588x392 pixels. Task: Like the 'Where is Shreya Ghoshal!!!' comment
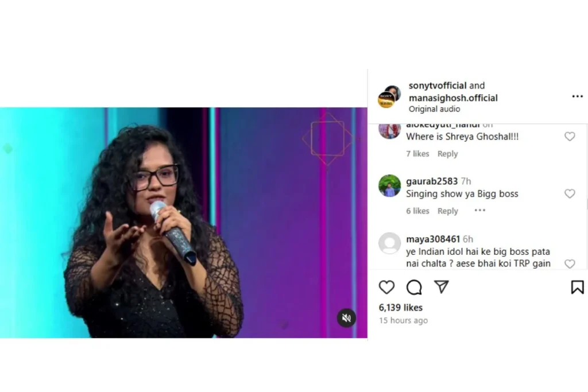570,137
